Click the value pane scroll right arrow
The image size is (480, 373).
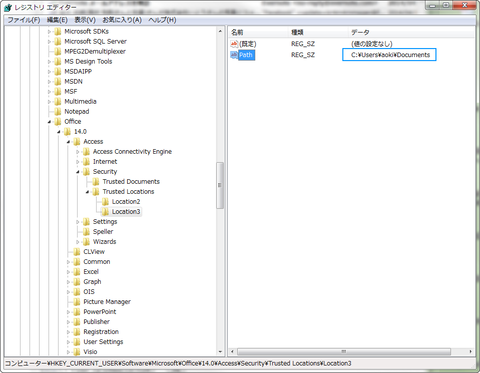470,352
